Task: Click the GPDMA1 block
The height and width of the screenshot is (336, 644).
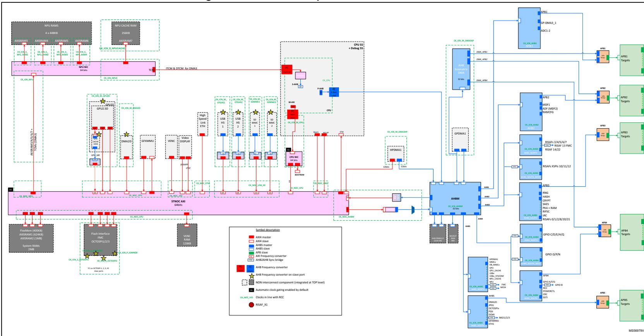Action: pos(460,139)
